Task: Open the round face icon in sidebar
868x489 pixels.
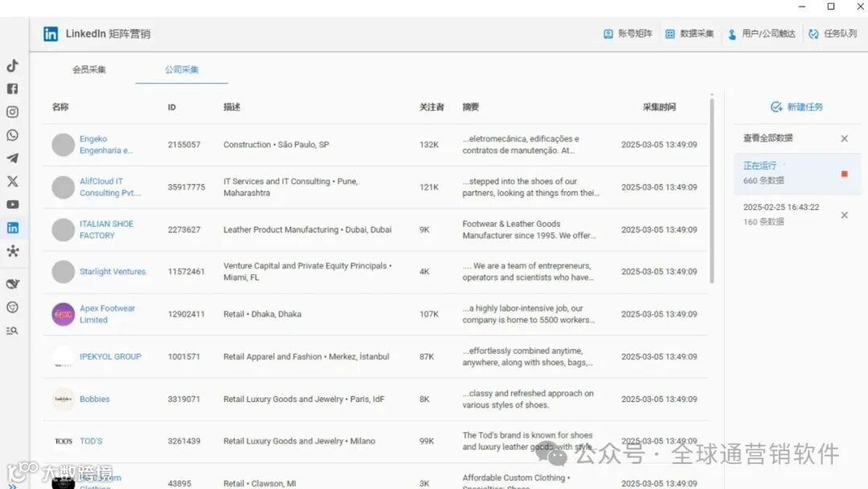Action: 12,307
